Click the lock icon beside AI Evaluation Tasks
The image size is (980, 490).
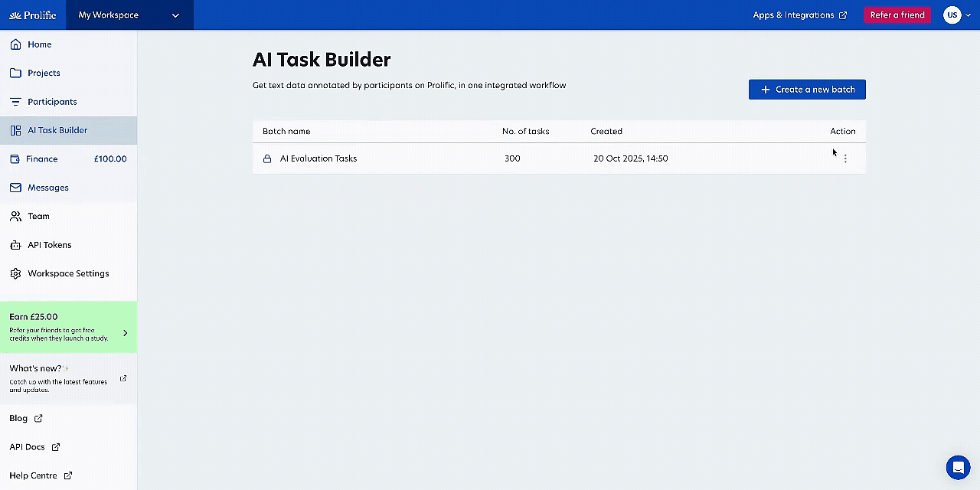pyautogui.click(x=267, y=158)
